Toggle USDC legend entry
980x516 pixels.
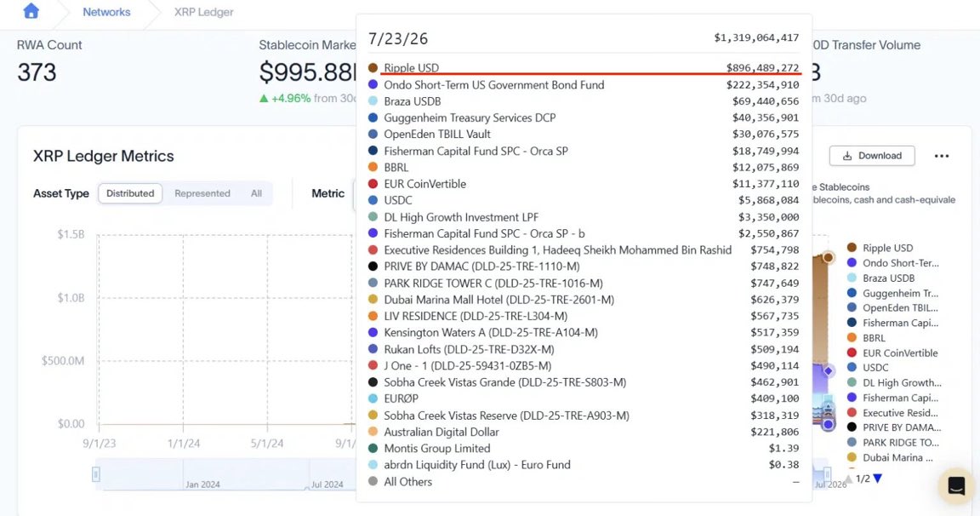(868, 368)
